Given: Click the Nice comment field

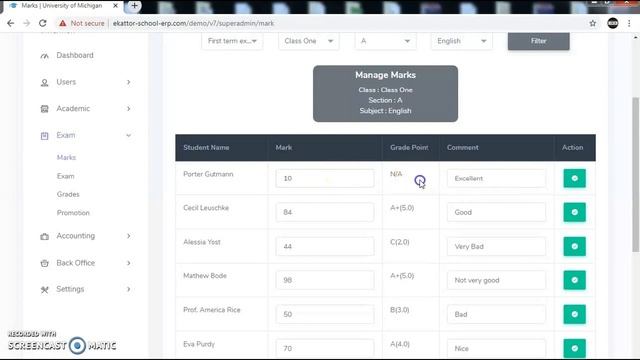Looking at the screenshot, I should click(496, 348).
